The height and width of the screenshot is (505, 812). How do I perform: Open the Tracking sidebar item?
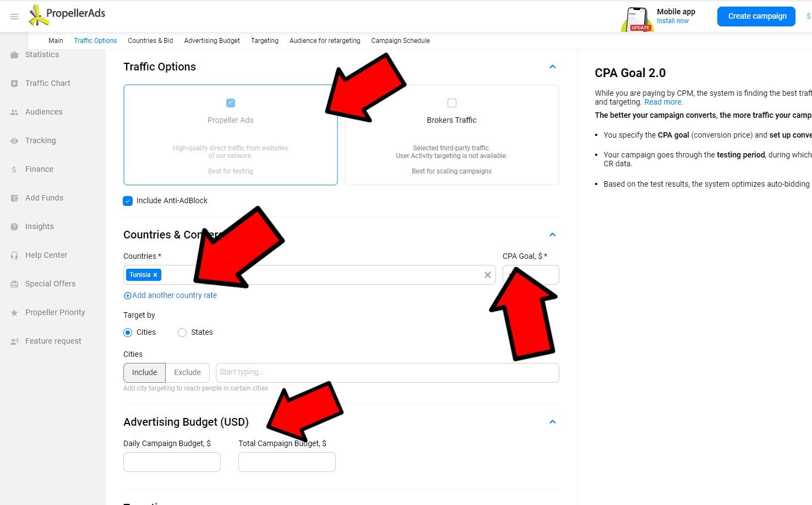[40, 140]
